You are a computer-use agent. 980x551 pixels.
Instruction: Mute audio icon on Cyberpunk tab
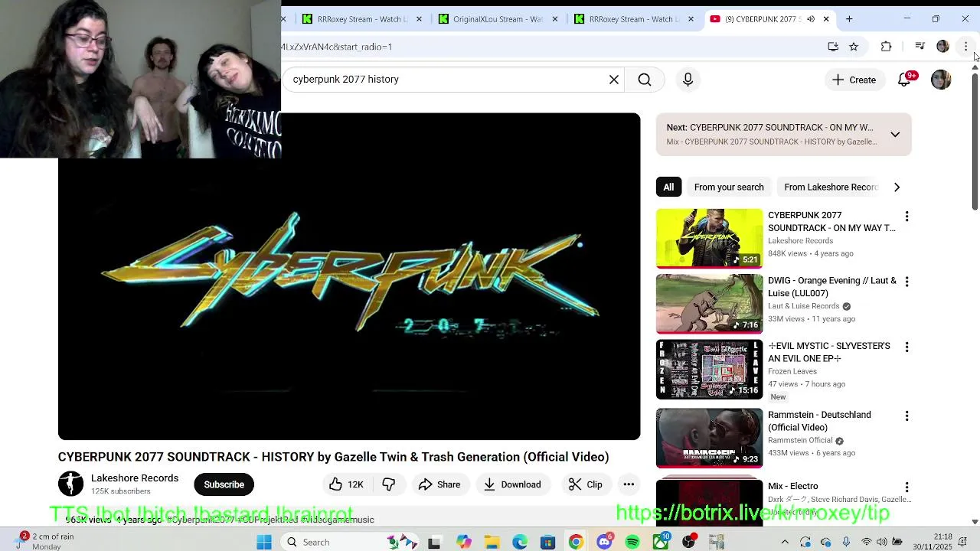tap(811, 19)
